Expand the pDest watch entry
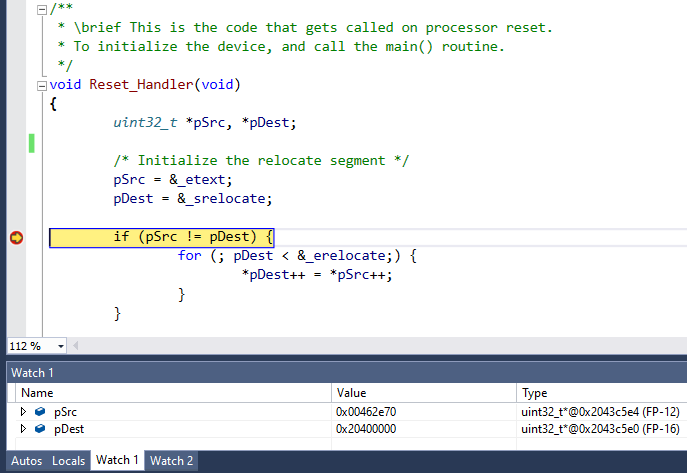Viewport: 687px width, 473px height. pyautogui.click(x=24, y=428)
